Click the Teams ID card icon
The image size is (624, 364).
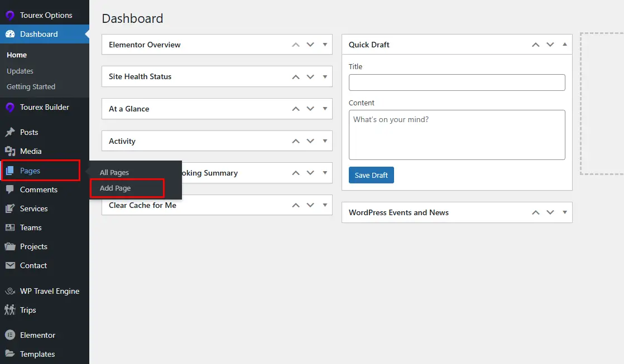click(x=10, y=227)
